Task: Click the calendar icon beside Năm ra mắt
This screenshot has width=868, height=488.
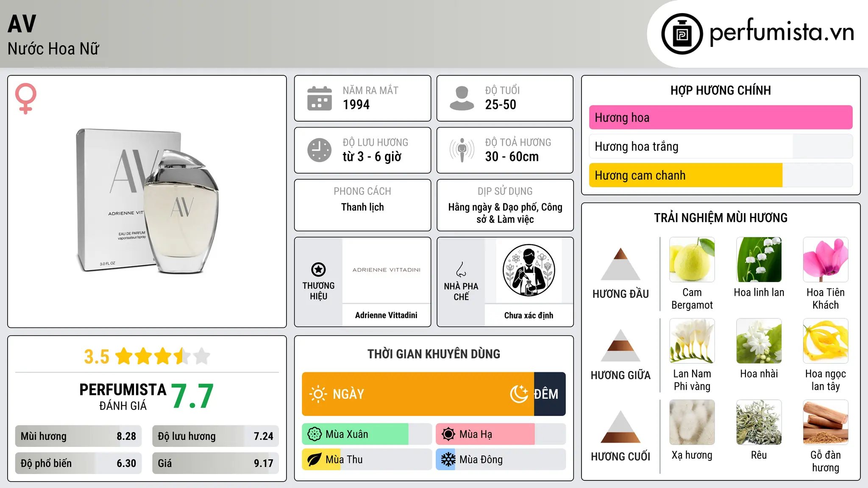Action: click(320, 98)
